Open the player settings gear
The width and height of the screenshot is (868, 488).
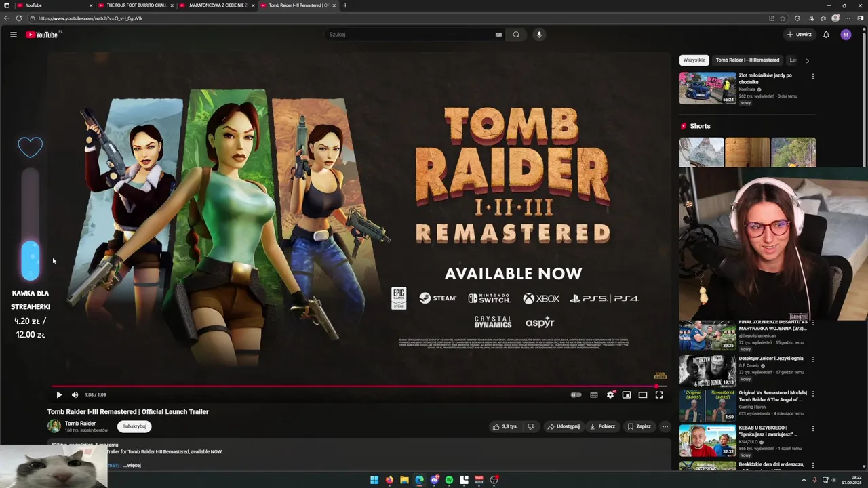pos(610,394)
